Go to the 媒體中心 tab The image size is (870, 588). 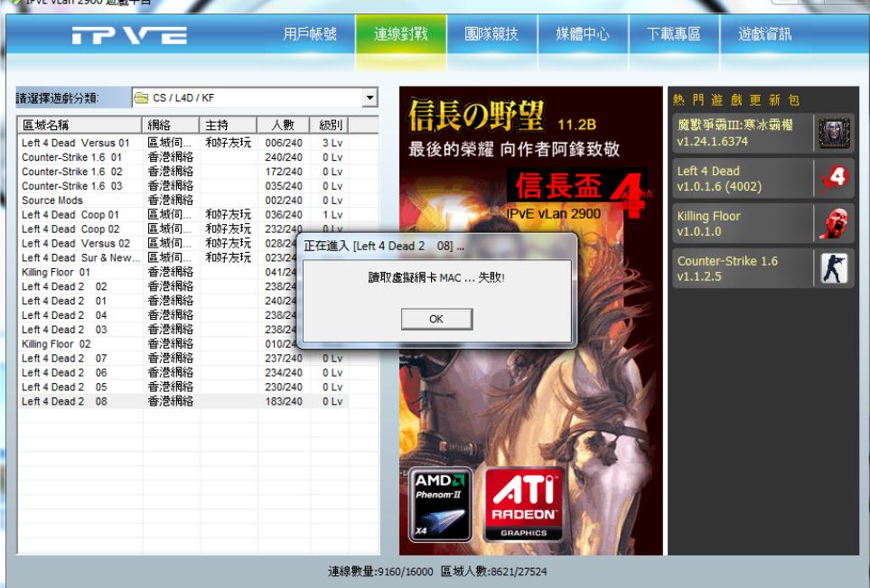click(x=583, y=34)
